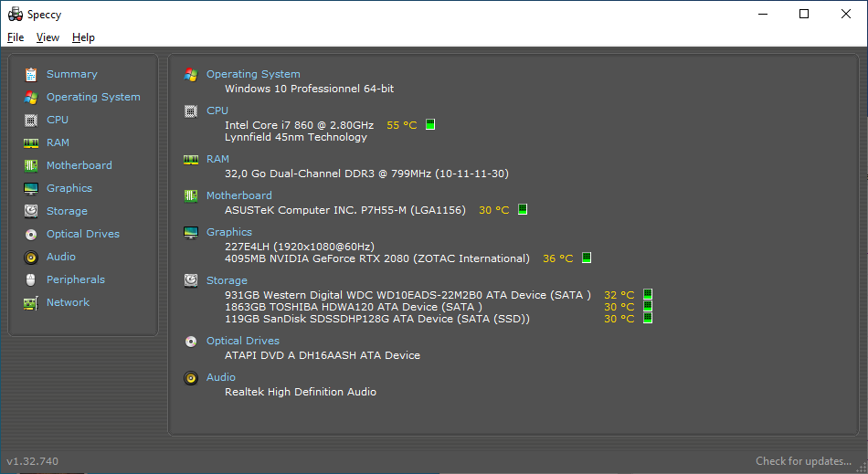Click '227E4LH (1920x1080@60Hz)' monitor text
The height and width of the screenshot is (474, 868).
pos(300,247)
